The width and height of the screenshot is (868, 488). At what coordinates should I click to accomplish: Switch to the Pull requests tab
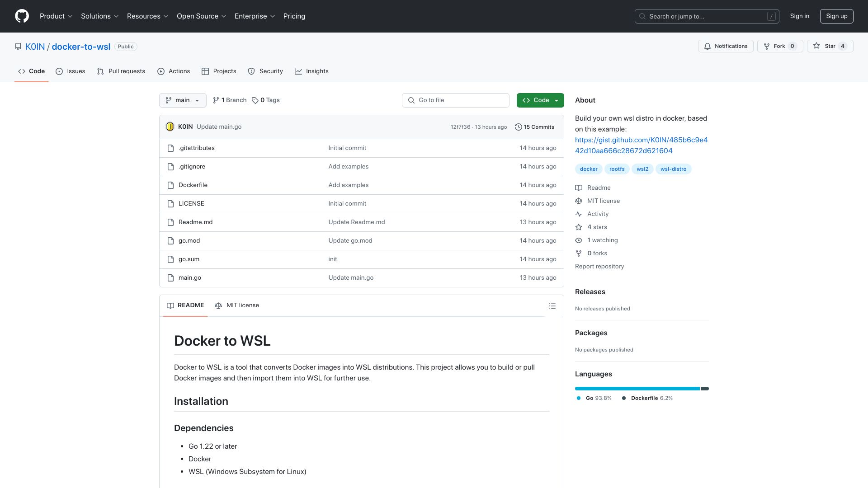pos(121,71)
